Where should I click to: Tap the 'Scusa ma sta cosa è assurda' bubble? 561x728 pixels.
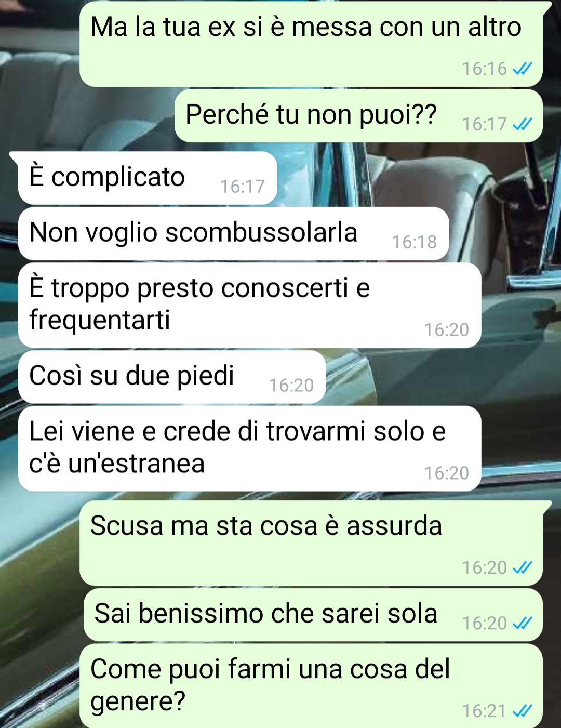tap(311, 543)
